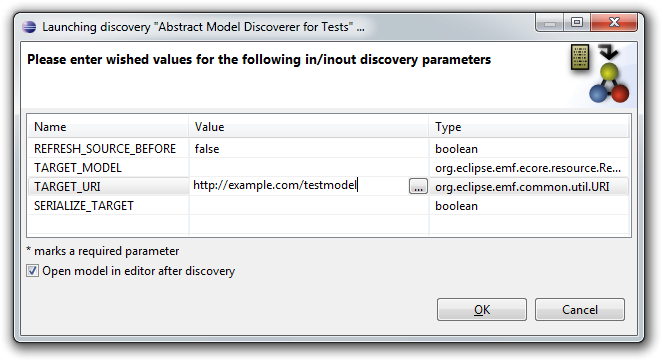Select the org.eclipse.emf.ecore.resource type cell

[528, 168]
